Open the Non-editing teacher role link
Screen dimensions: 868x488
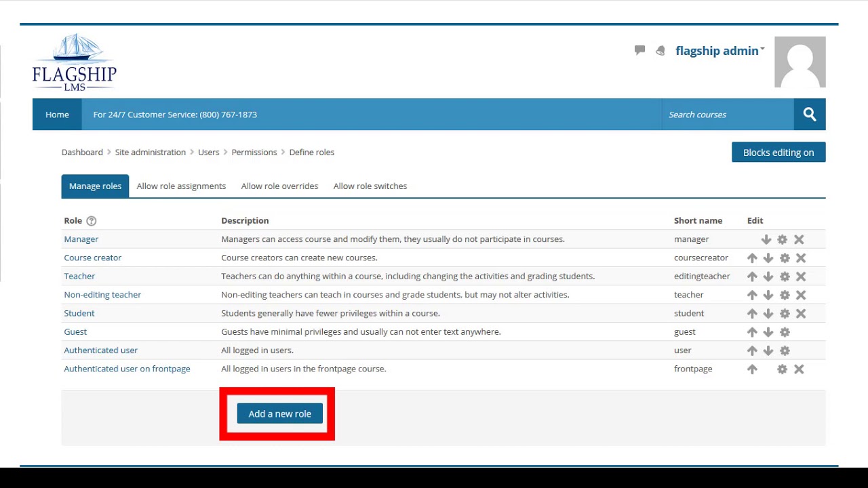coord(102,295)
